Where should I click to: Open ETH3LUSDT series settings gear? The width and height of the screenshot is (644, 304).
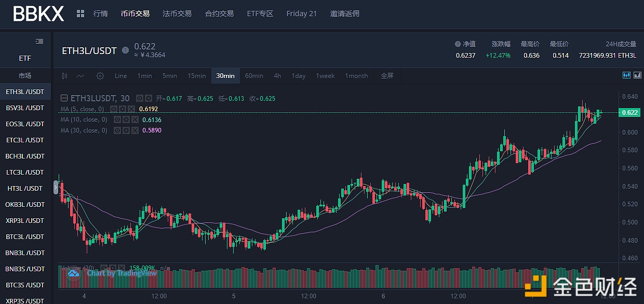tap(148, 98)
